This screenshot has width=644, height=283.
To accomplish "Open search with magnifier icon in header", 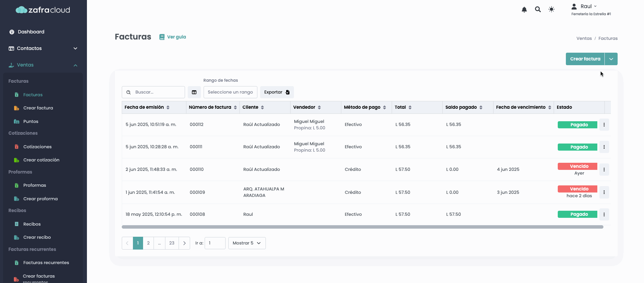I will [x=538, y=9].
